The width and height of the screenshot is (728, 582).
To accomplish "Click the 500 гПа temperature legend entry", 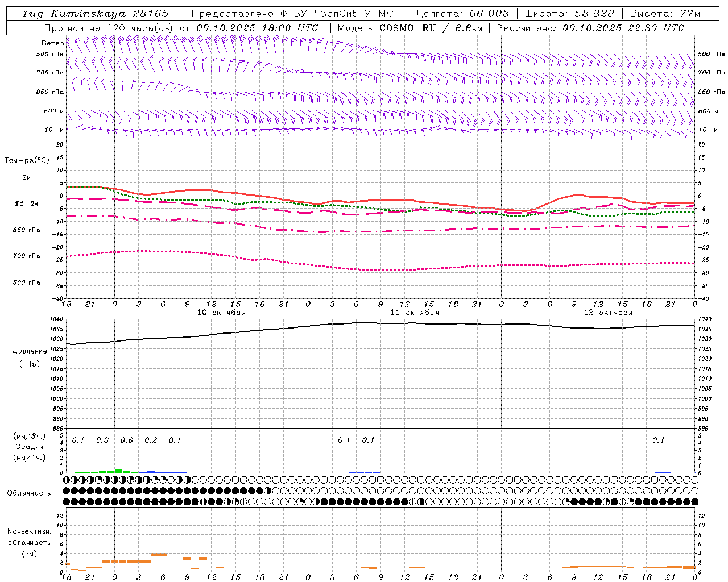I will pos(26,282).
